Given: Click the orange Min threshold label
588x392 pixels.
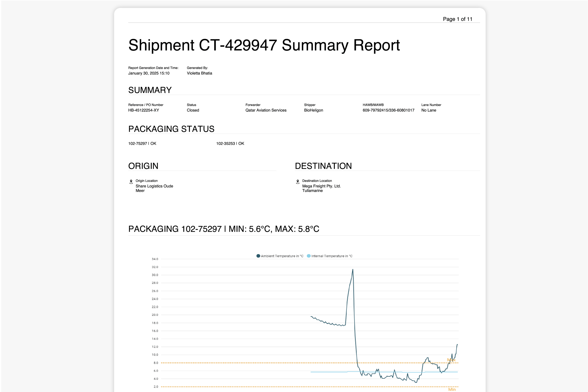Looking at the screenshot, I should (x=452, y=389).
